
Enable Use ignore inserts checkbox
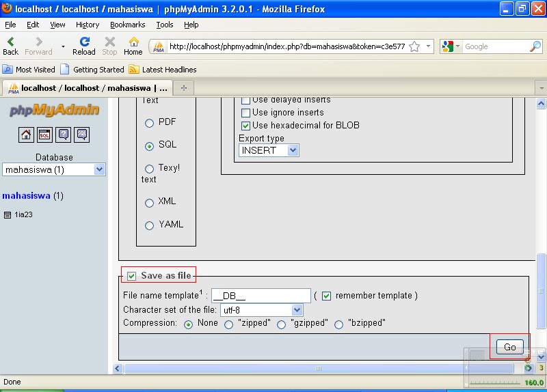tap(246, 113)
